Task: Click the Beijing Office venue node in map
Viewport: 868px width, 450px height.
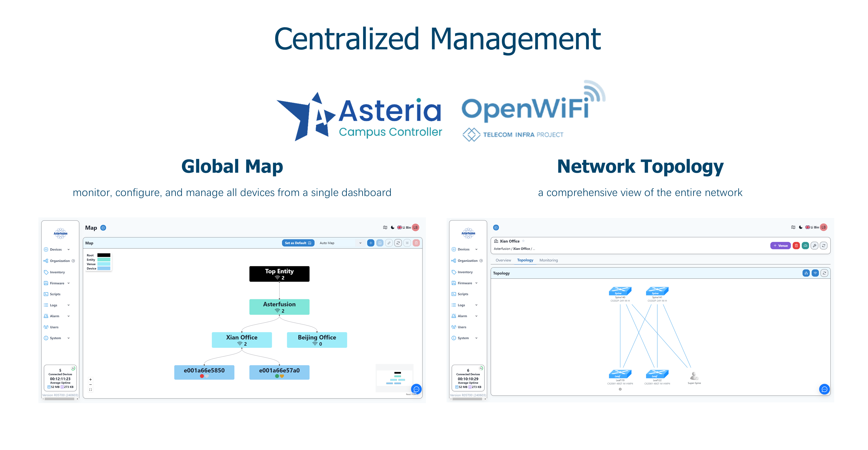Action: click(317, 340)
